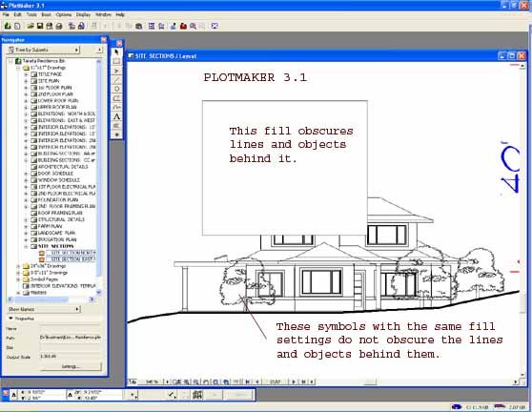Screen dimensions: 532x412
Task: Click the New Layout Book green icon
Action: [x=8, y=26]
